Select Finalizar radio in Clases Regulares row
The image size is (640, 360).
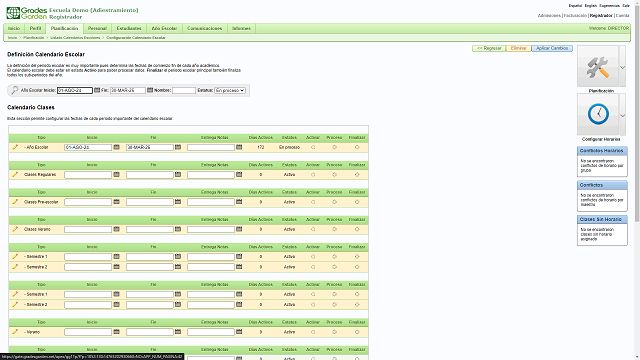pyautogui.click(x=357, y=175)
